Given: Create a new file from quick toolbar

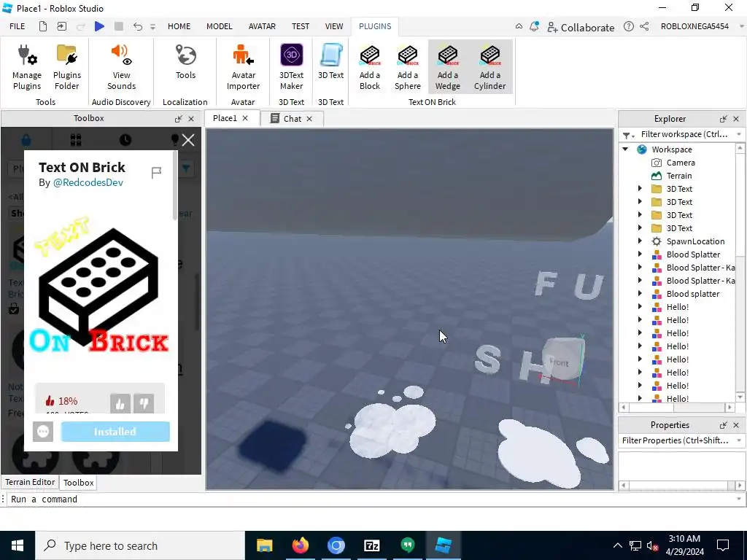Looking at the screenshot, I should (43, 26).
